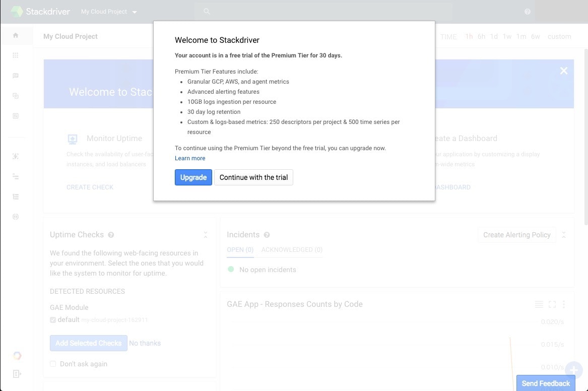Viewport: 588px width, 391px height.
Task: Open the document-with-arrow icon at the sidebar bottom
Action: (x=17, y=374)
